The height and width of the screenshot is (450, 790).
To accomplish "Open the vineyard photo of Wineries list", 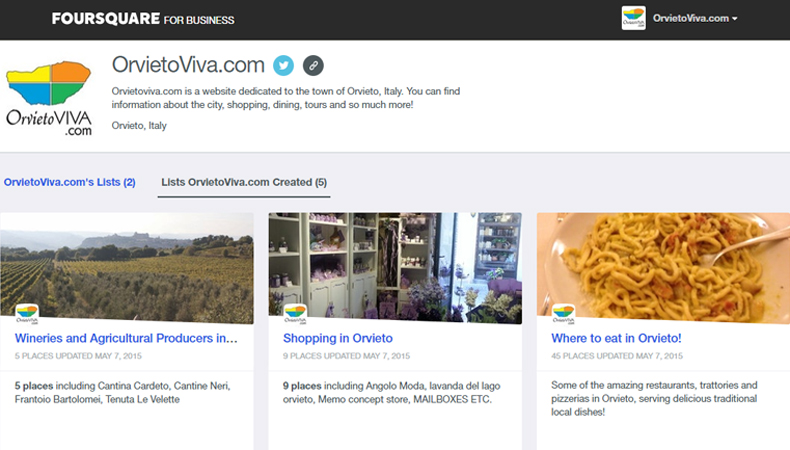I will point(127,268).
